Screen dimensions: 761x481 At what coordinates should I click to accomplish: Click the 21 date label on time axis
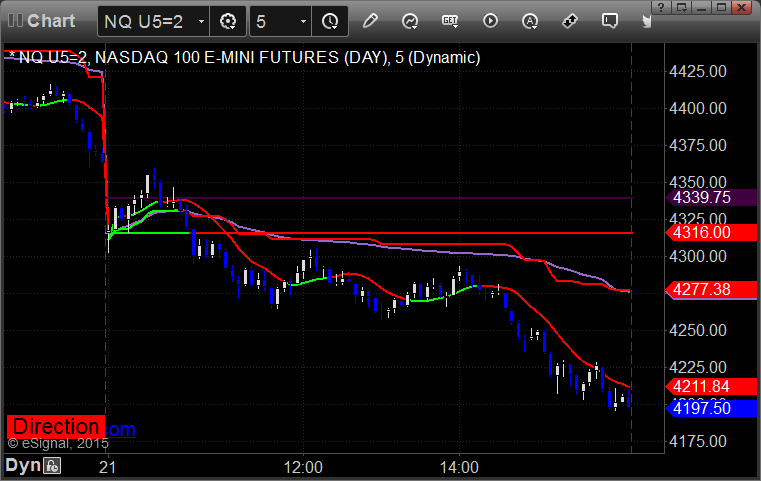click(x=107, y=467)
